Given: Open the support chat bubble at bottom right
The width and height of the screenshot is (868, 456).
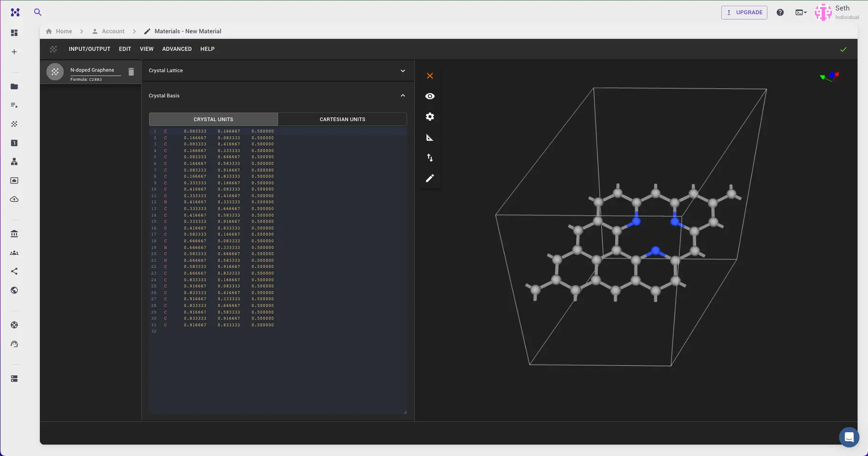Looking at the screenshot, I should 849,437.
